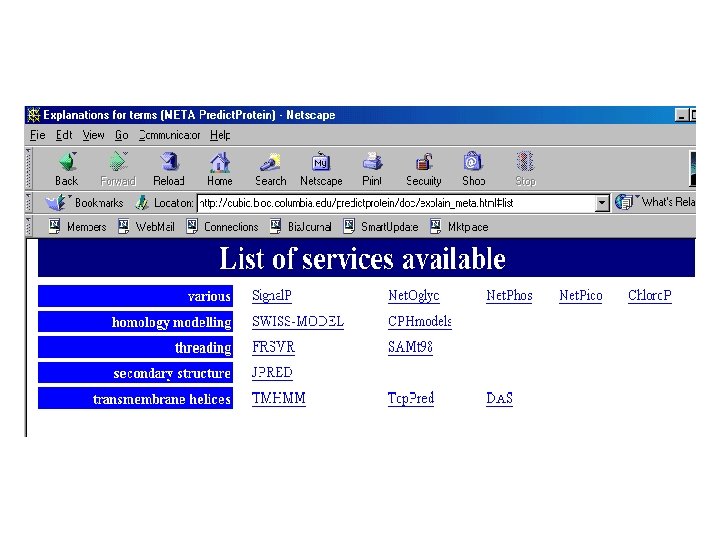Click the 'List of services available' heading

(362, 258)
